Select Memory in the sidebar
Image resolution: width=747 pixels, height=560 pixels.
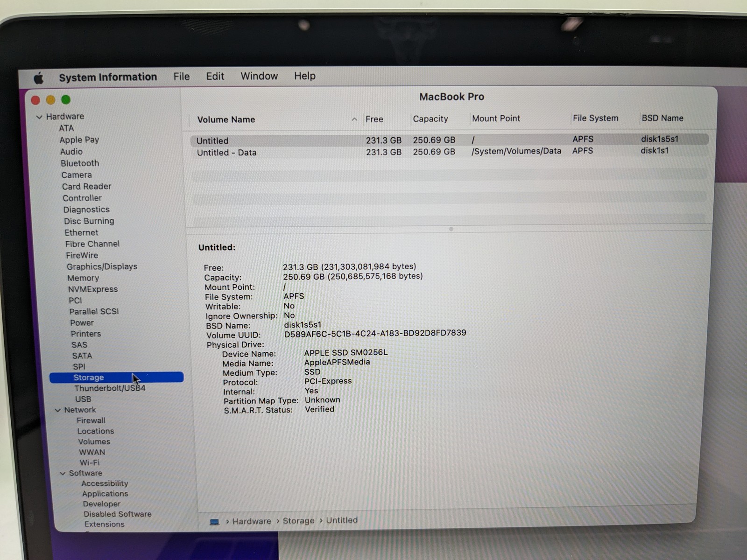click(83, 278)
